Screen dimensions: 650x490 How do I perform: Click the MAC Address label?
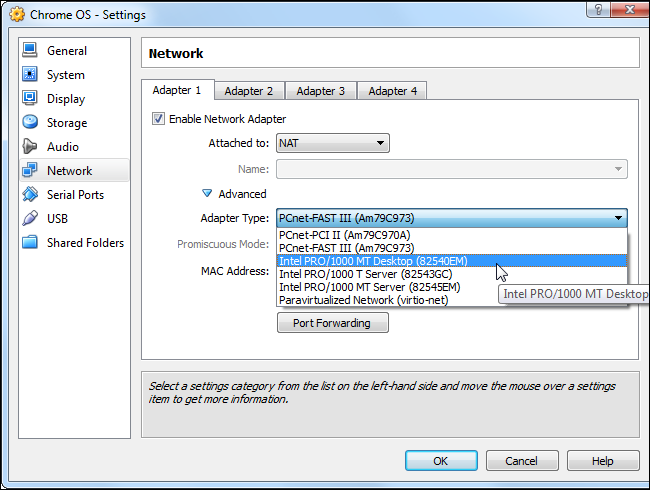pyautogui.click(x=235, y=271)
